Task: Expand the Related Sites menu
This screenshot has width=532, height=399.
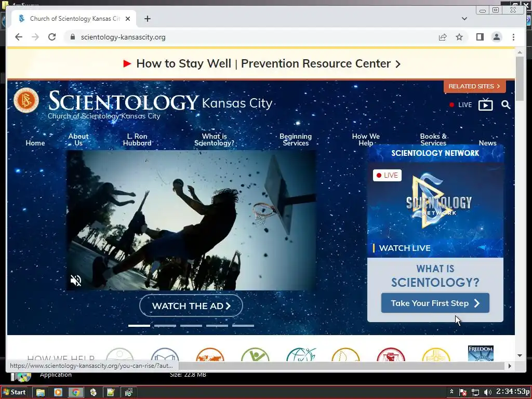Action: [474, 86]
